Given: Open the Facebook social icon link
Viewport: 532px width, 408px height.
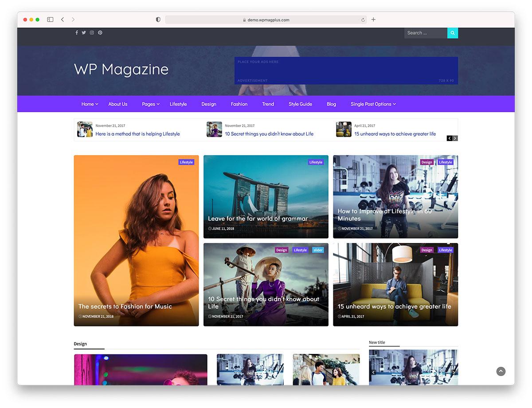Looking at the screenshot, I should 77,33.
